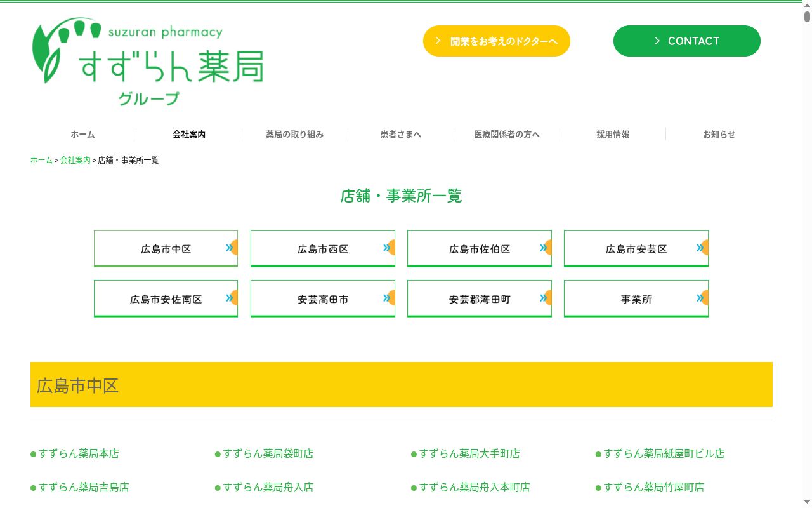
Task: Open the 開業をお考えのドクターへ button
Action: 497,41
